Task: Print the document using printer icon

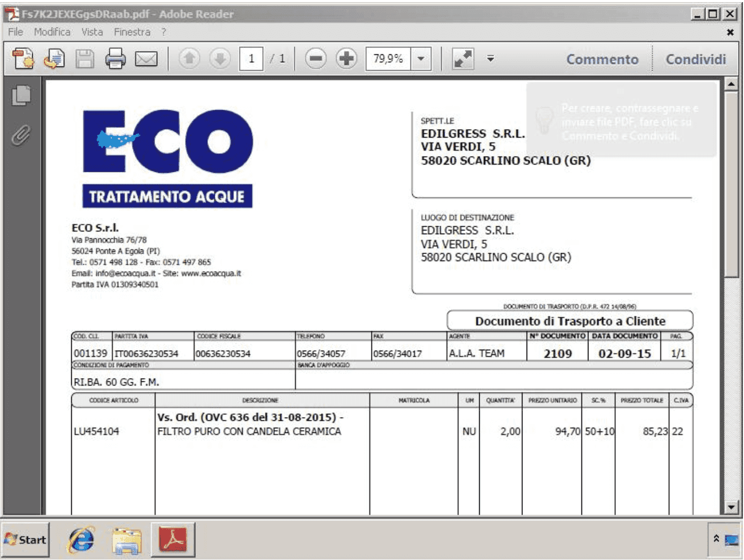Action: [x=115, y=59]
